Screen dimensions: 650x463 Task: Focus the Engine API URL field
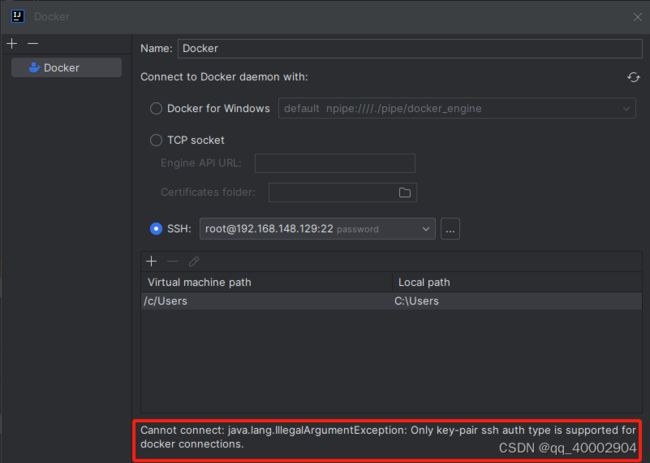point(335,163)
